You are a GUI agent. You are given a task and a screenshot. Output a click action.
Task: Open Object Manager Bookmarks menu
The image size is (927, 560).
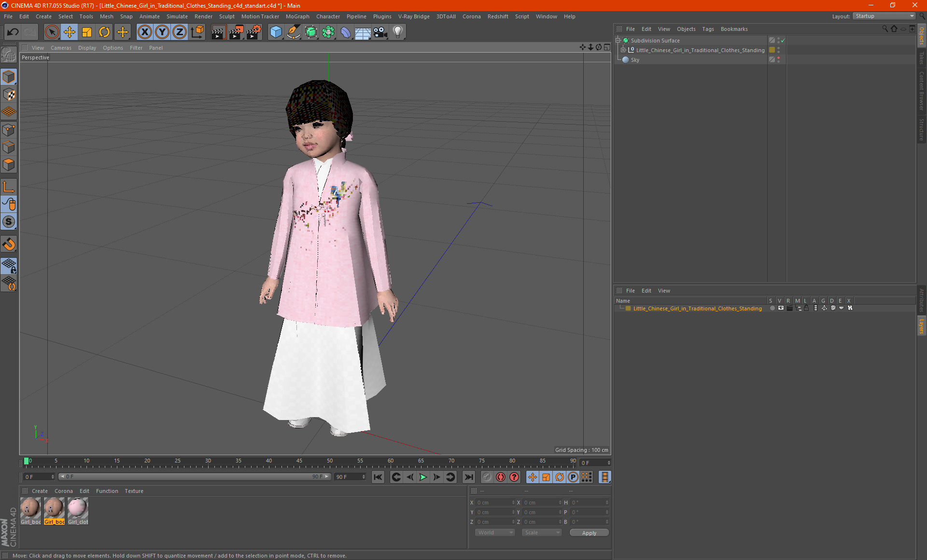[x=734, y=29]
